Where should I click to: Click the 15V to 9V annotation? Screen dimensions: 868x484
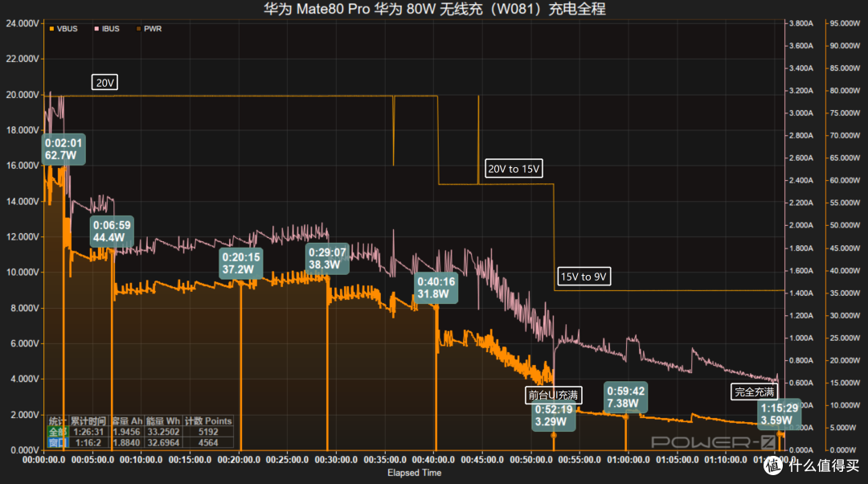[x=583, y=277]
